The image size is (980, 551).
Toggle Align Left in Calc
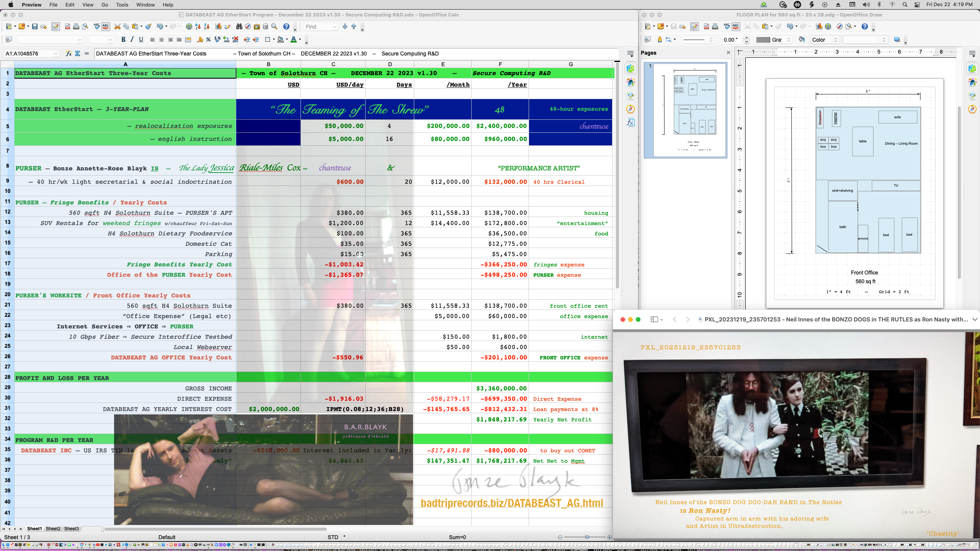pos(153,39)
